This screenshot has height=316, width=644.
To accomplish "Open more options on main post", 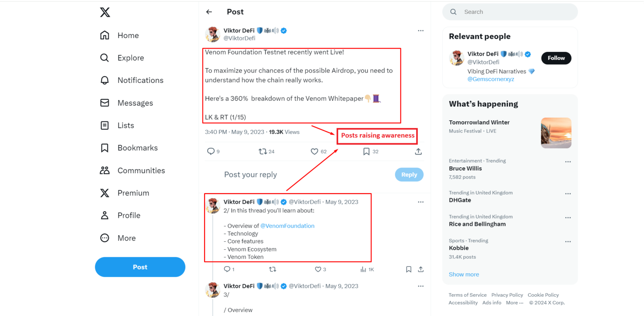I will point(421,31).
